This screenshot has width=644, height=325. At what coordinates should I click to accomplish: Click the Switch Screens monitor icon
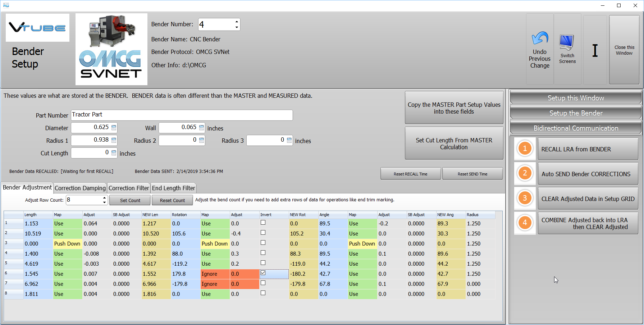[x=567, y=43]
